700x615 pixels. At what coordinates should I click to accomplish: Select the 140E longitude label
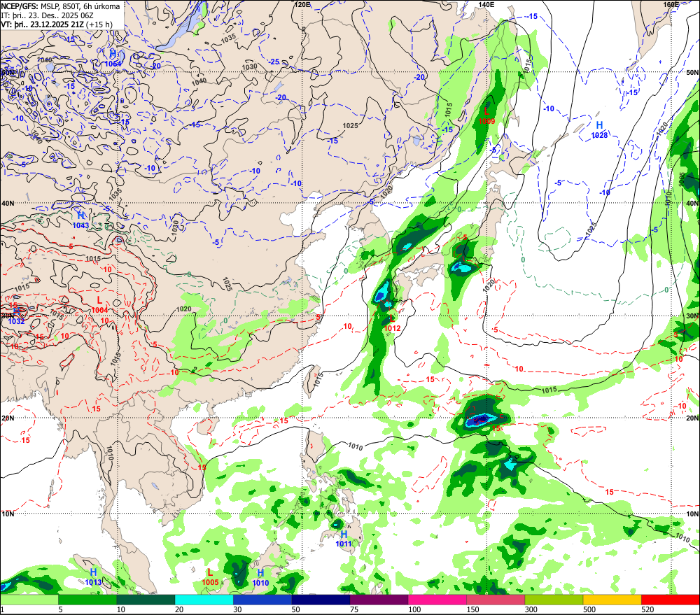(486, 4)
